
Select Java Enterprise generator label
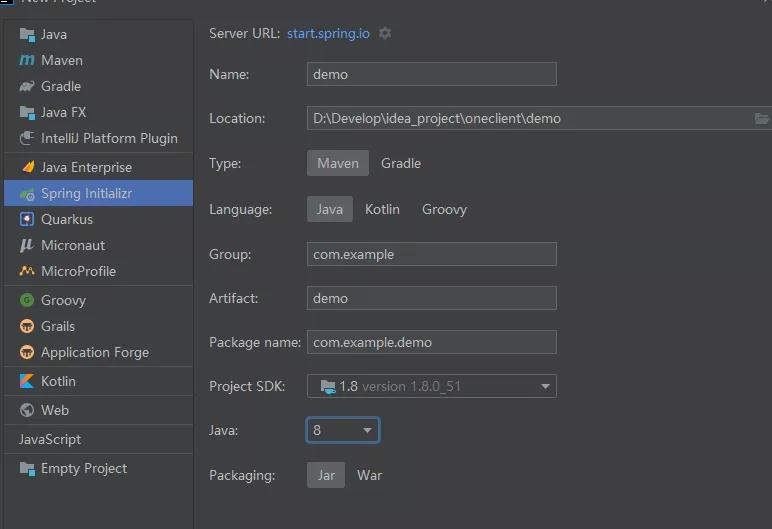[x=87, y=167]
